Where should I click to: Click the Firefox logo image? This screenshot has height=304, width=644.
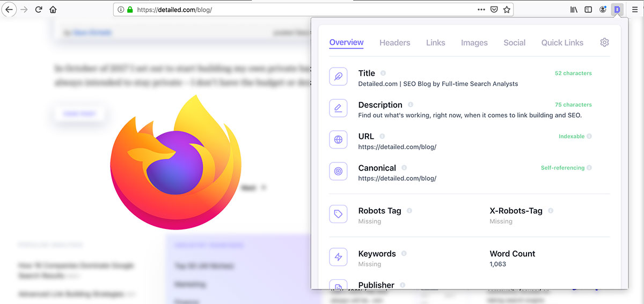[176, 162]
